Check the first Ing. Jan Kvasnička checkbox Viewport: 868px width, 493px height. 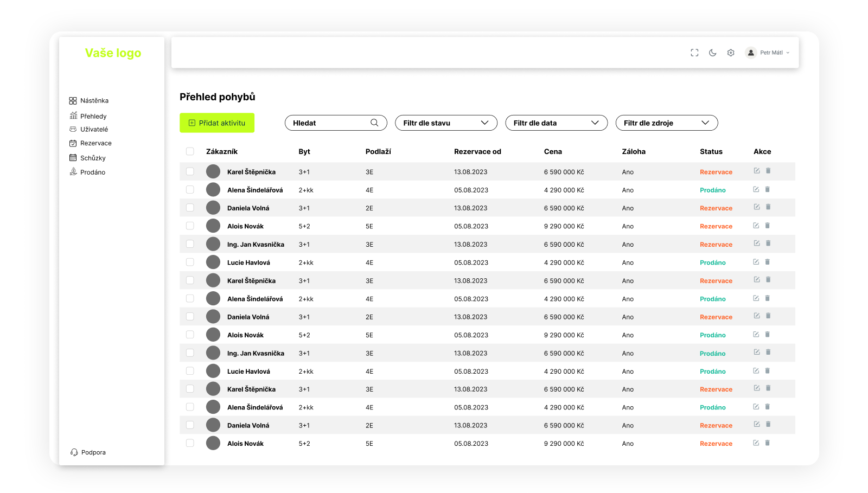[x=190, y=244]
